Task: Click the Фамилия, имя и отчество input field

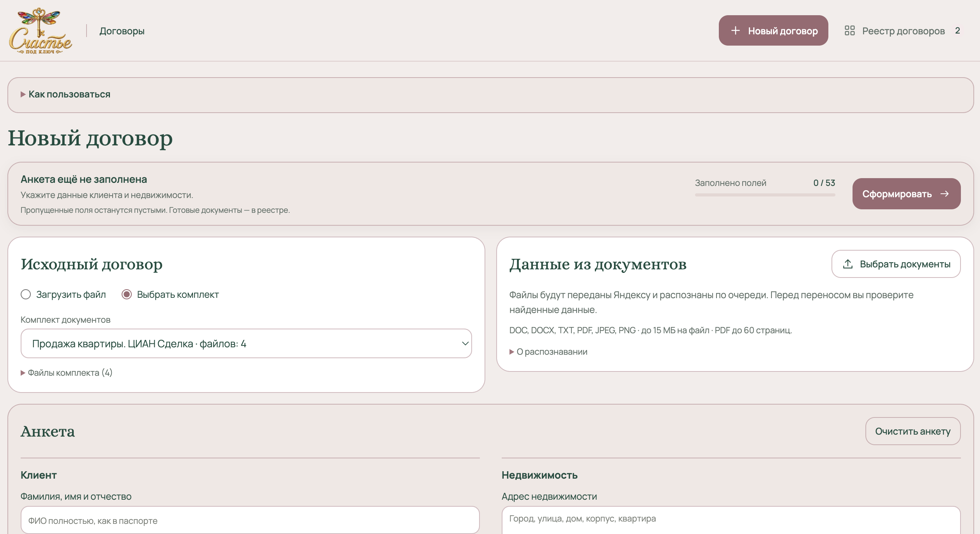Action: pyautogui.click(x=250, y=520)
